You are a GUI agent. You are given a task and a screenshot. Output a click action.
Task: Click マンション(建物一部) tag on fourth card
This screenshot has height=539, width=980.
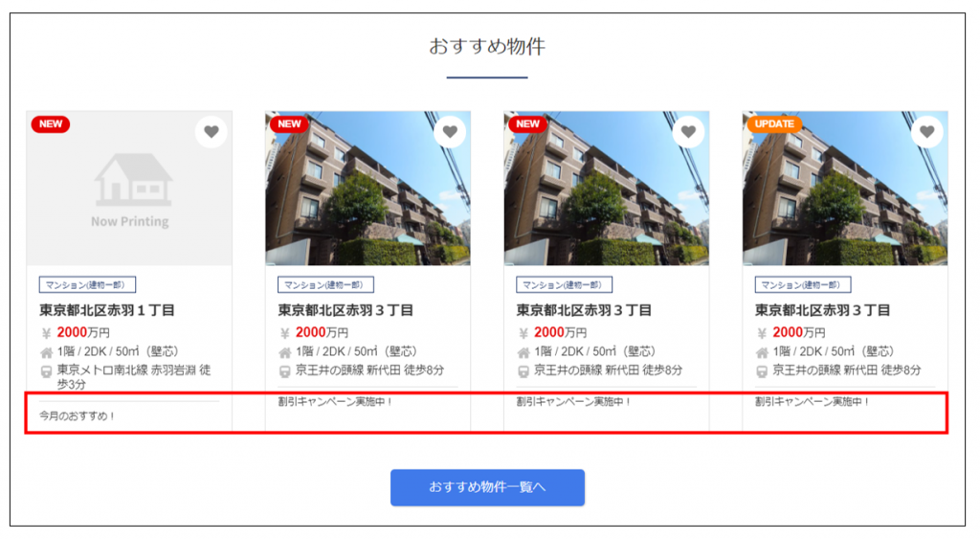[803, 284]
